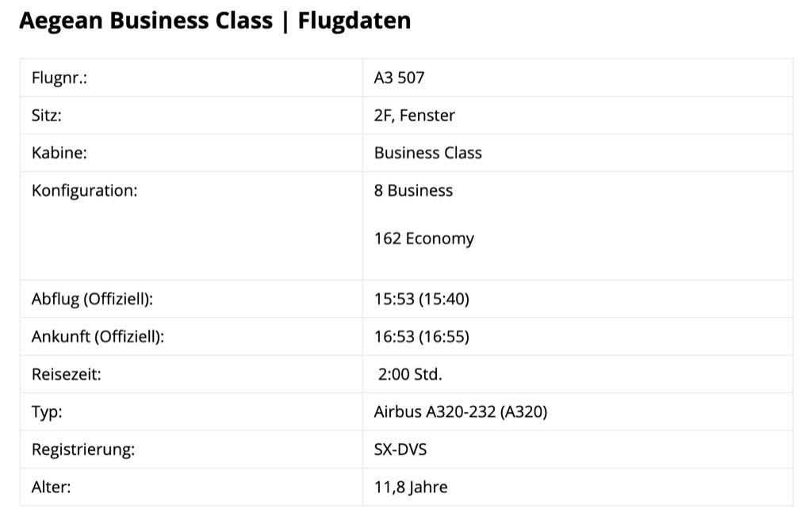The width and height of the screenshot is (812, 520).
Task: Click the aircraft type "Airbus A320-232 (A320)"
Action: (460, 412)
